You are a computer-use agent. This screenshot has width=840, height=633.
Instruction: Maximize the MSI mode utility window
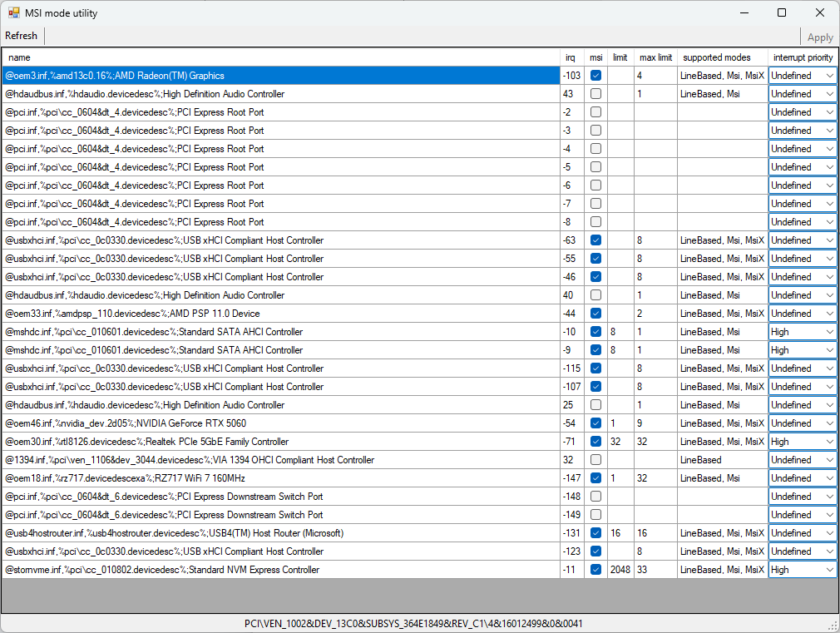tap(782, 12)
